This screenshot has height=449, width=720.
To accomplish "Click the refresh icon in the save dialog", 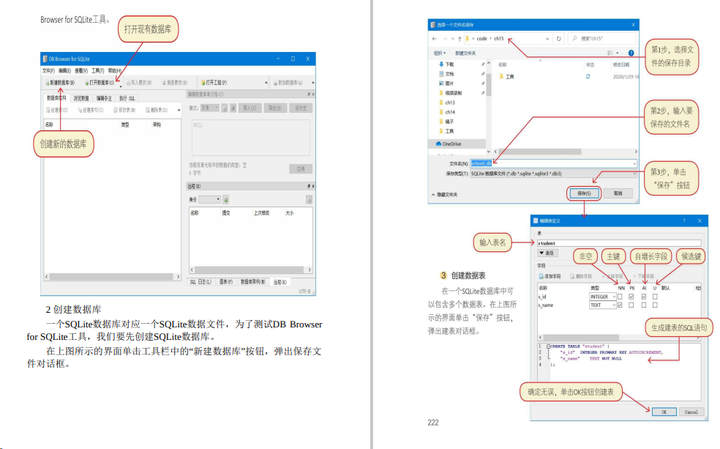I will click(x=559, y=39).
